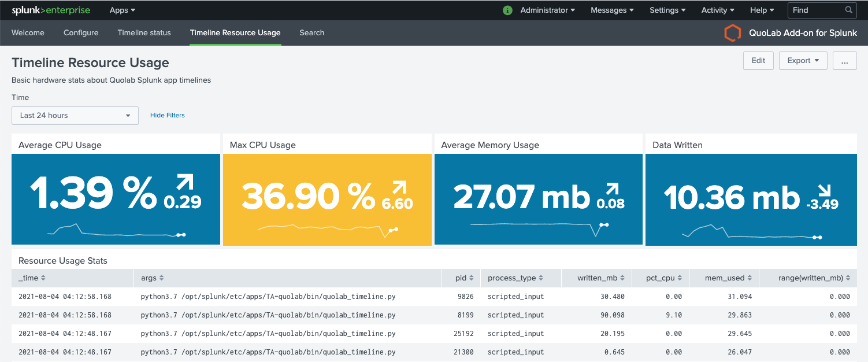Click the Edit dashboard button
Image resolution: width=868 pixels, height=362 pixels.
(758, 61)
